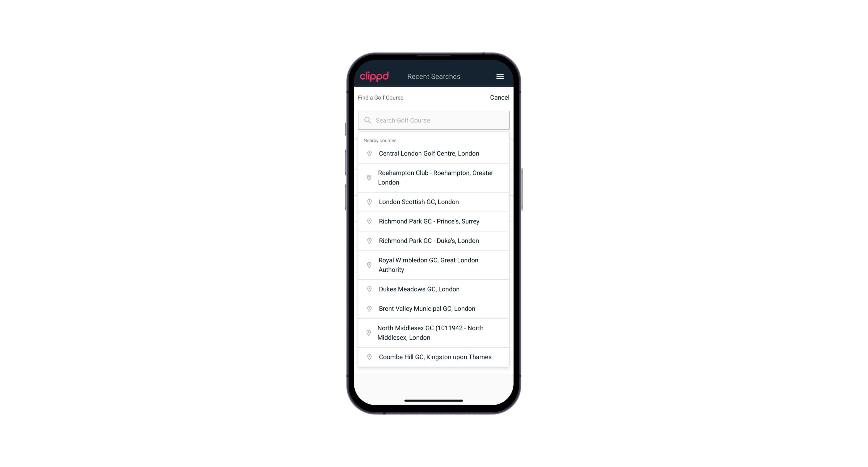Click the location pin icon for Coombe Hill GC
The width and height of the screenshot is (868, 467).
tap(368, 357)
